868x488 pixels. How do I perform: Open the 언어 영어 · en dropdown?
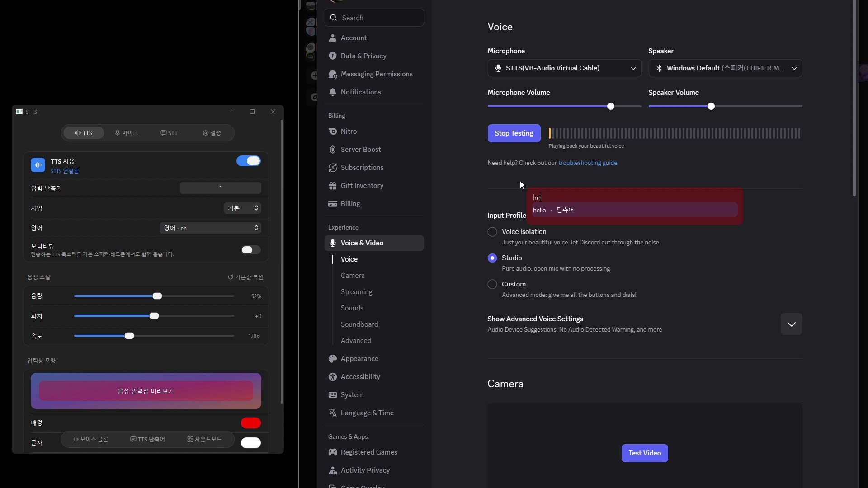[210, 228]
